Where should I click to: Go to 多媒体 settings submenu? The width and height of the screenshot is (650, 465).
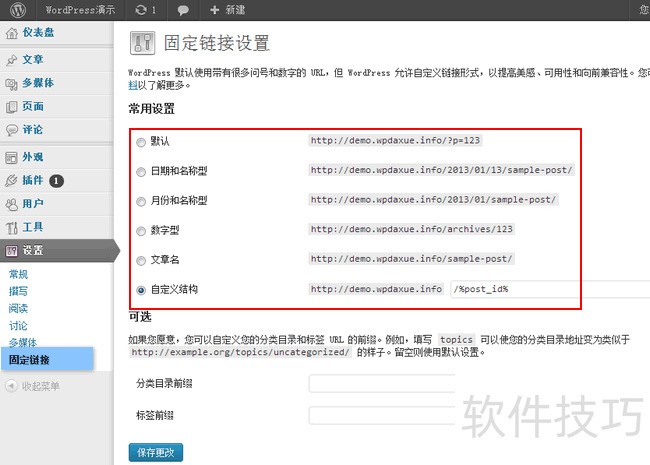tap(23, 342)
